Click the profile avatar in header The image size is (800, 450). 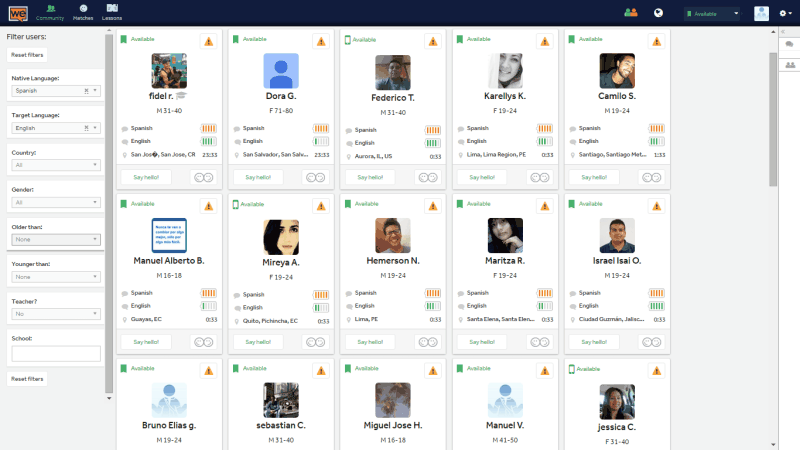(761, 13)
